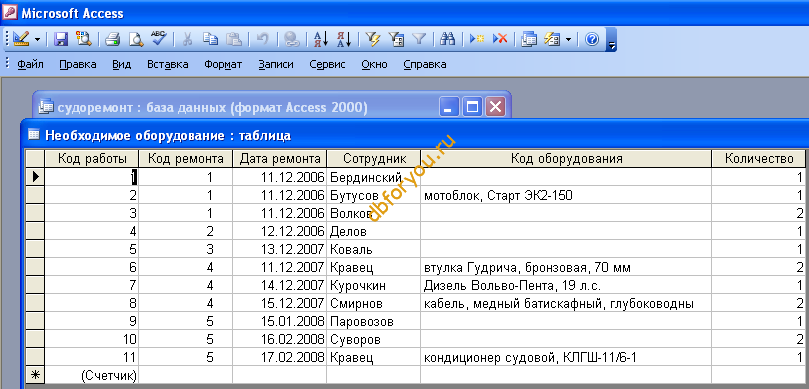809x389 pixels.
Task: Minimize the судоремонт database window
Action: (449, 107)
